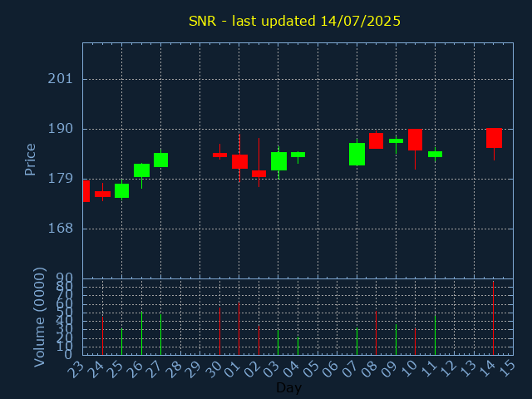The image size is (532, 399).
Task: Click the red volume bar for day 24
Action: 102,336
